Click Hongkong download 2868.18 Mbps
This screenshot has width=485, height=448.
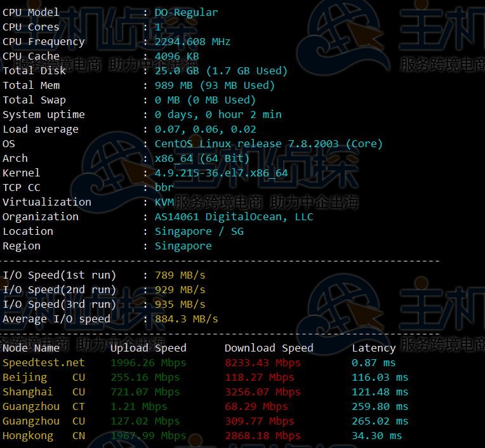[263, 436]
